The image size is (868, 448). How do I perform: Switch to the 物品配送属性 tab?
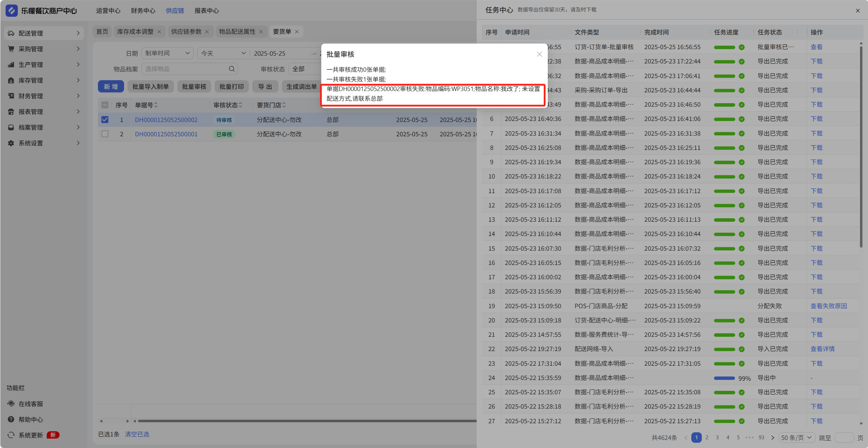237,31
